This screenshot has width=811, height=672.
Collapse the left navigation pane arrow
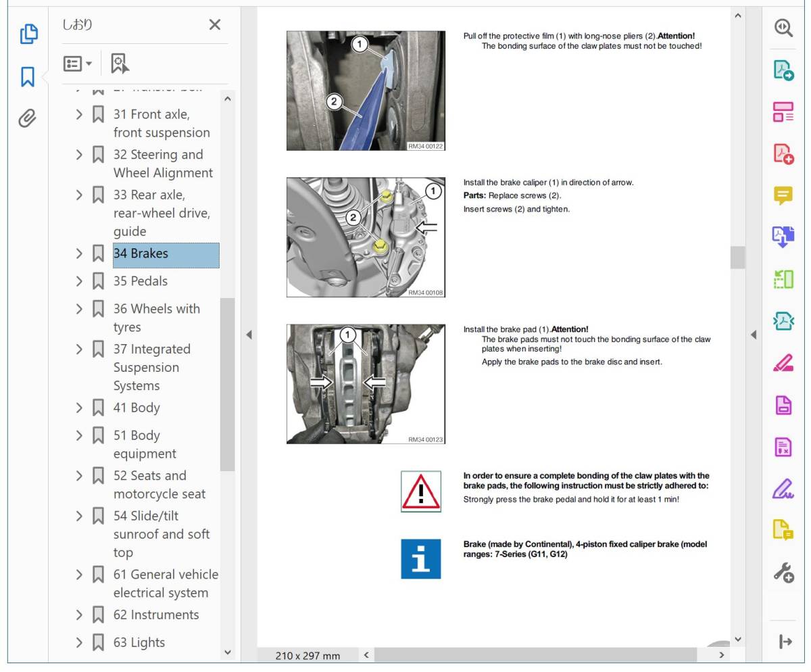click(x=249, y=334)
